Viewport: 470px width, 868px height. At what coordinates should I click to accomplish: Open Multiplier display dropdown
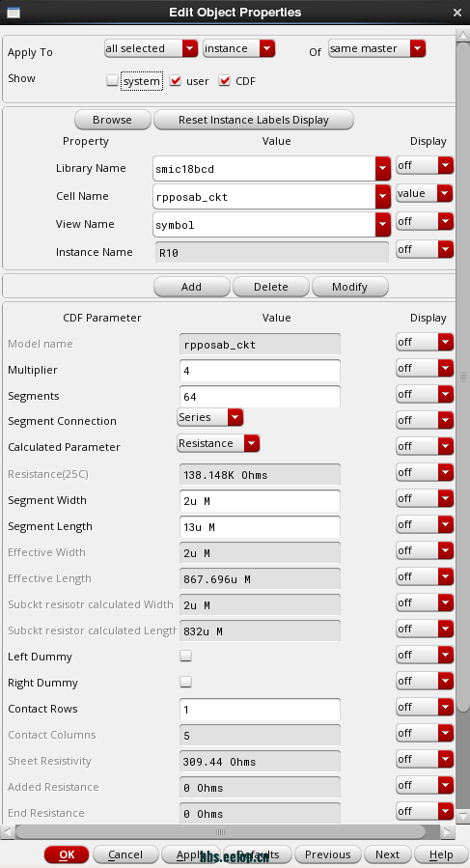coord(425,368)
